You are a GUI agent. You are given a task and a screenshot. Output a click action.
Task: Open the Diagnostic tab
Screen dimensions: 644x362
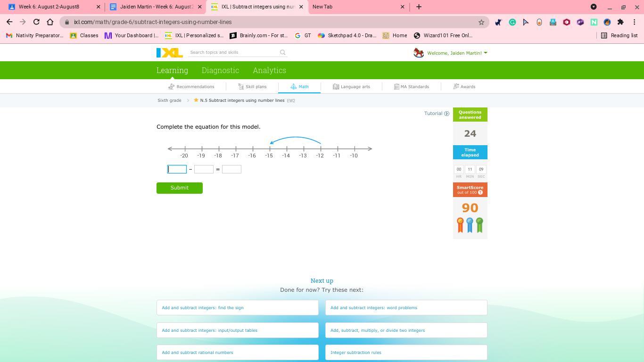click(220, 70)
